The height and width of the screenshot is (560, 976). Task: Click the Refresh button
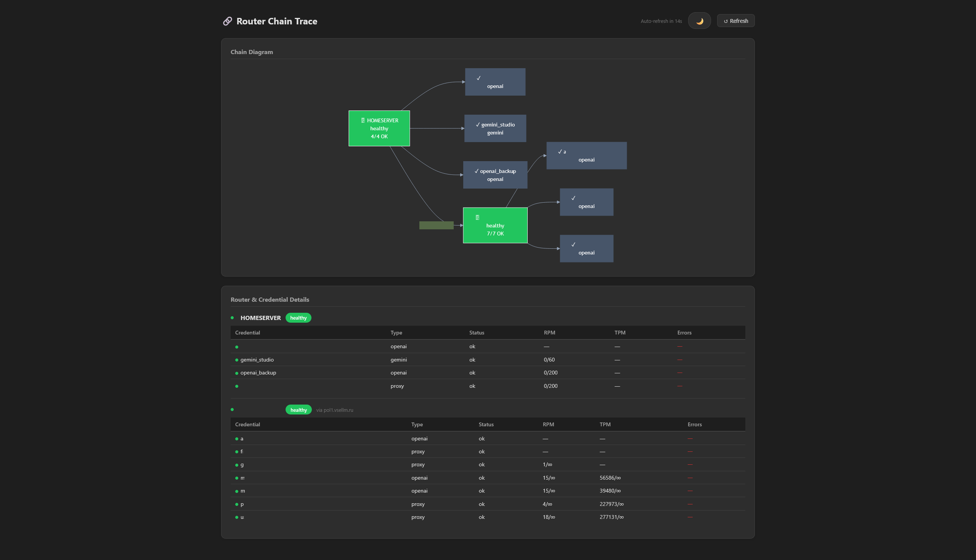coord(735,21)
